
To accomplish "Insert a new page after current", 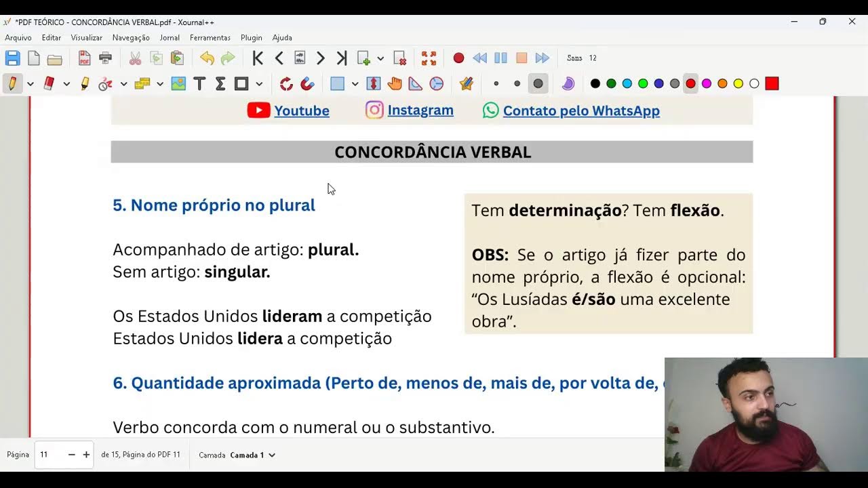I will 363,58.
